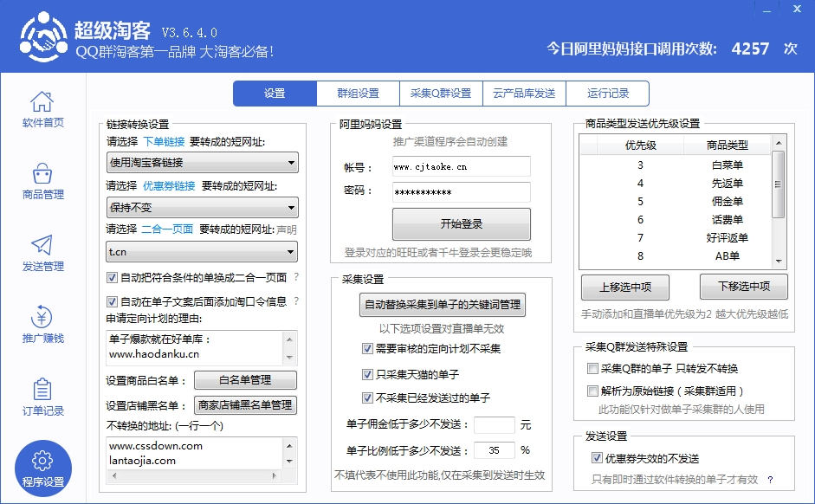Toggle 优惠券失效的不发送 checkbox
This screenshot has width=815, height=504.
click(596, 458)
